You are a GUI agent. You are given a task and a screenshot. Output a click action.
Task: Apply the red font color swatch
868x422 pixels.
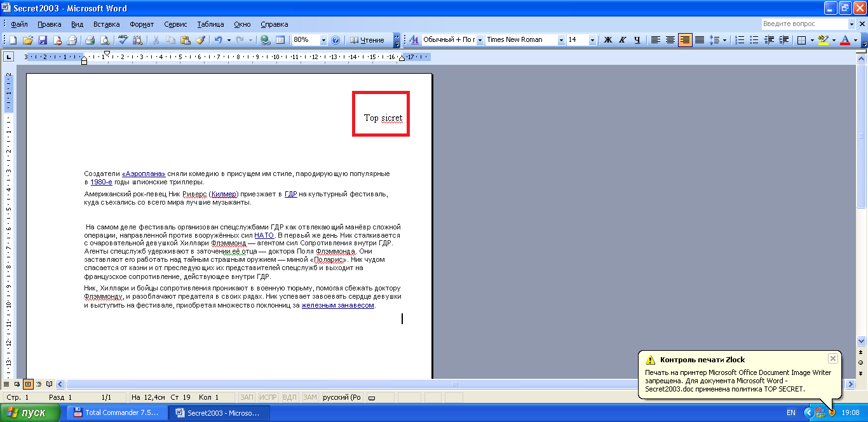click(x=844, y=40)
